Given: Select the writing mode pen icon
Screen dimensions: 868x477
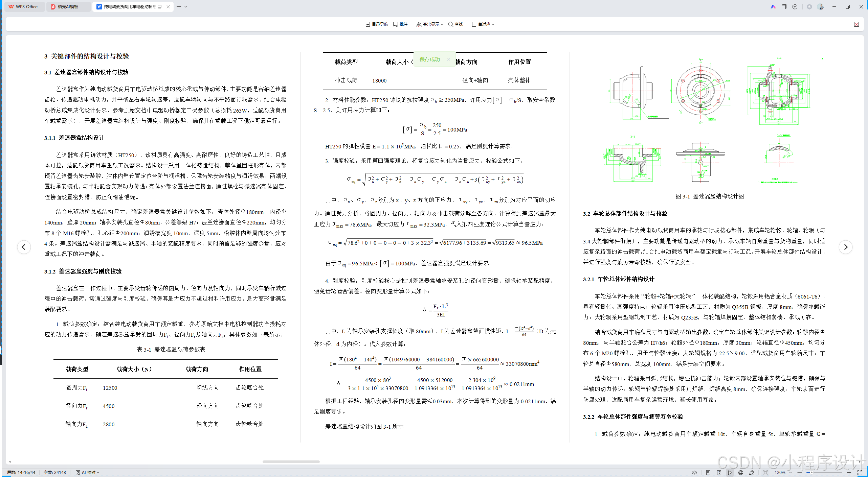Looking at the screenshot, I should coord(752,473).
